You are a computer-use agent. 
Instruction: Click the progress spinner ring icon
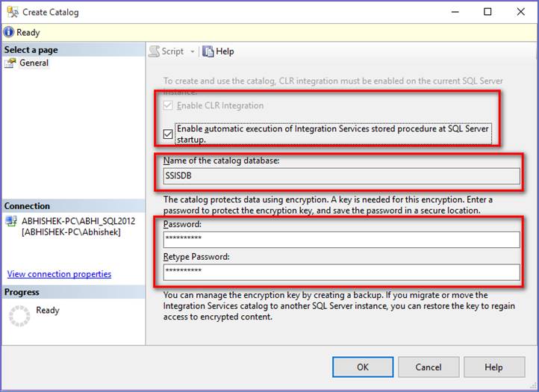[x=19, y=316]
